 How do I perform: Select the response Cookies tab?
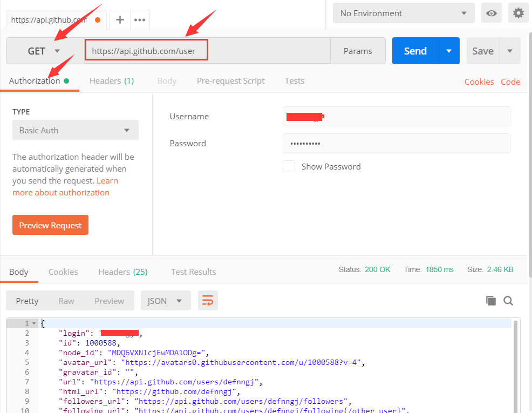coord(63,272)
